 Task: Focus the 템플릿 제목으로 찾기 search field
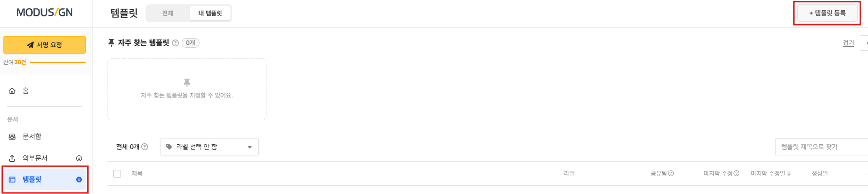click(x=821, y=147)
